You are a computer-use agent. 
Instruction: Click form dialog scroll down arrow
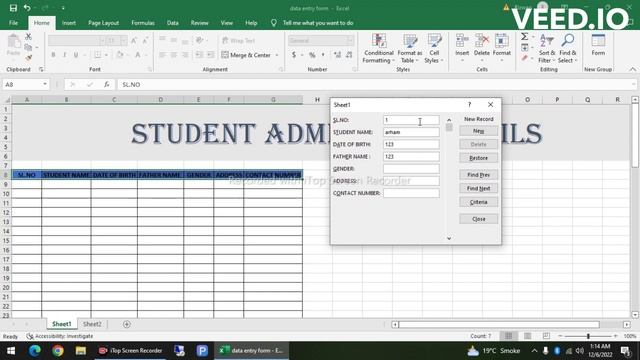pyautogui.click(x=449, y=238)
